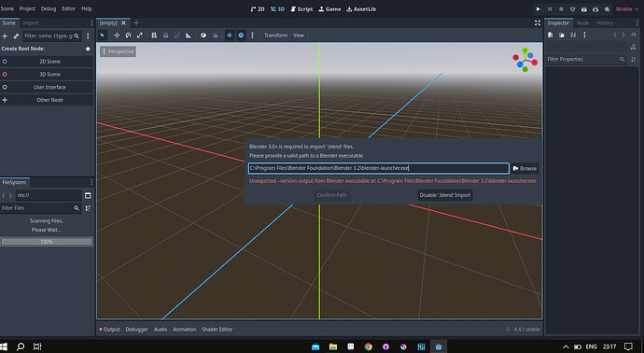644x353 pixels.
Task: Click the Instantiate scene link icon
Action: (x=16, y=36)
